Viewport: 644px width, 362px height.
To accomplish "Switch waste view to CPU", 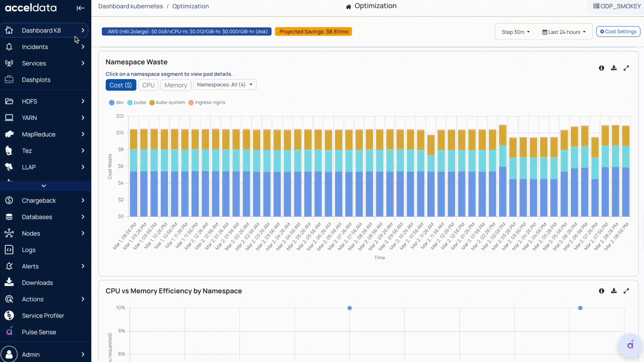I will (148, 85).
